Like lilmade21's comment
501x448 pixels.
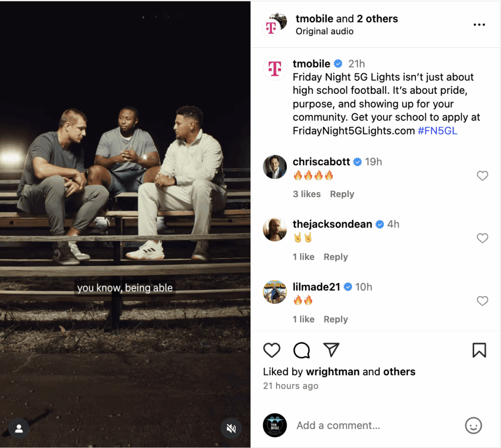[482, 301]
